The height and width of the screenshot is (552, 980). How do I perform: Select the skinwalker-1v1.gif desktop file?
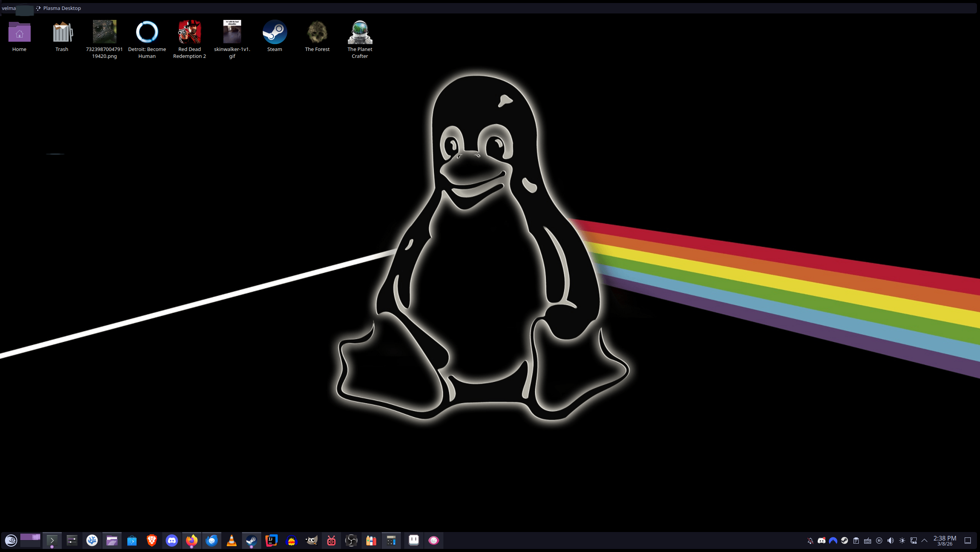point(232,39)
